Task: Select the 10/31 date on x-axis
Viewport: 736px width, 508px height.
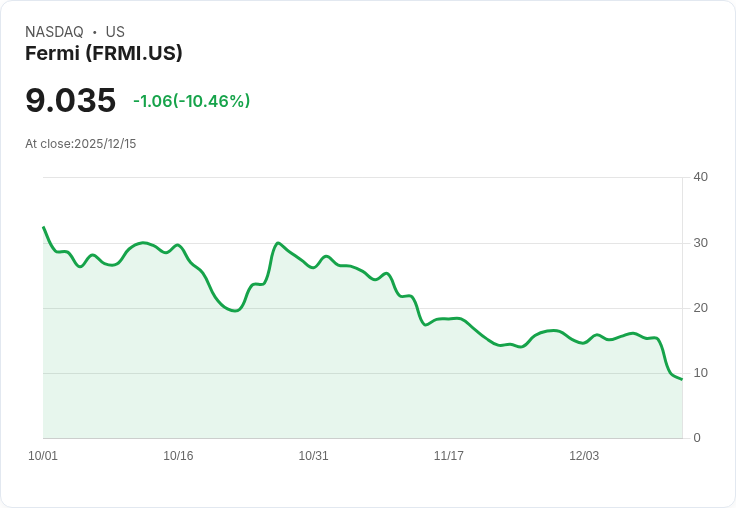Action: (x=313, y=456)
